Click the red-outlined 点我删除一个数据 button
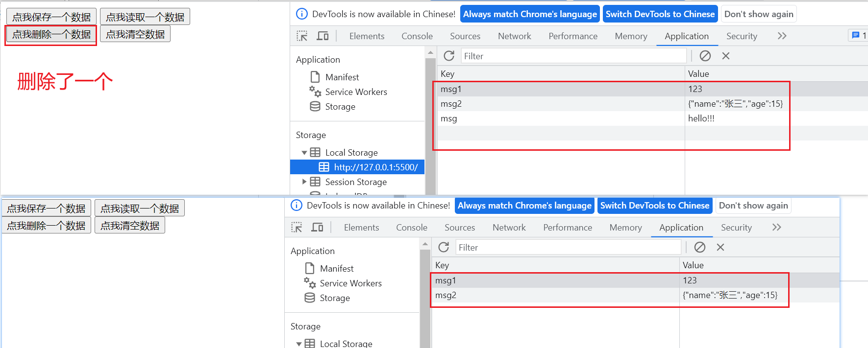Image resolution: width=868 pixels, height=348 pixels. tap(51, 34)
